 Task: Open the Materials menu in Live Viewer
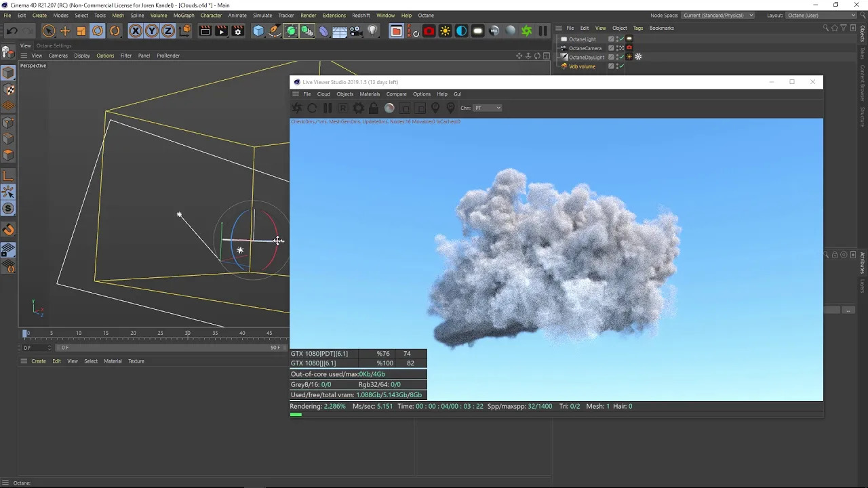point(370,94)
